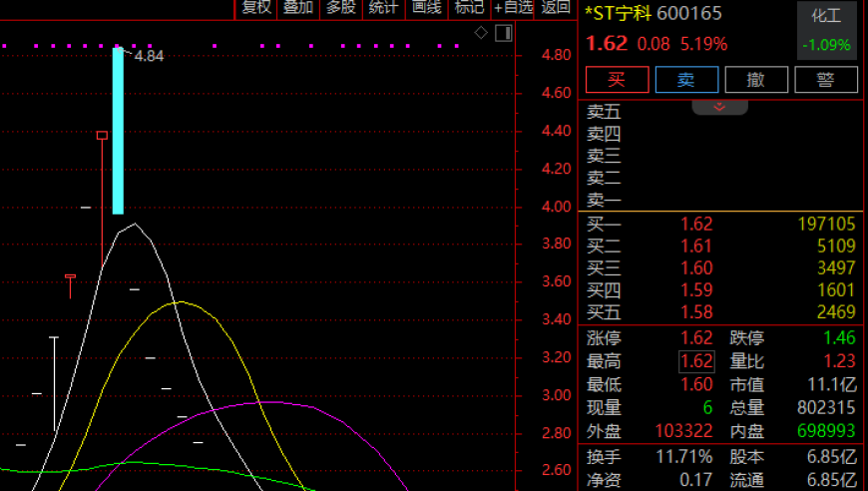
Task: Click the cyan candlestick on chart
Action: (x=118, y=131)
